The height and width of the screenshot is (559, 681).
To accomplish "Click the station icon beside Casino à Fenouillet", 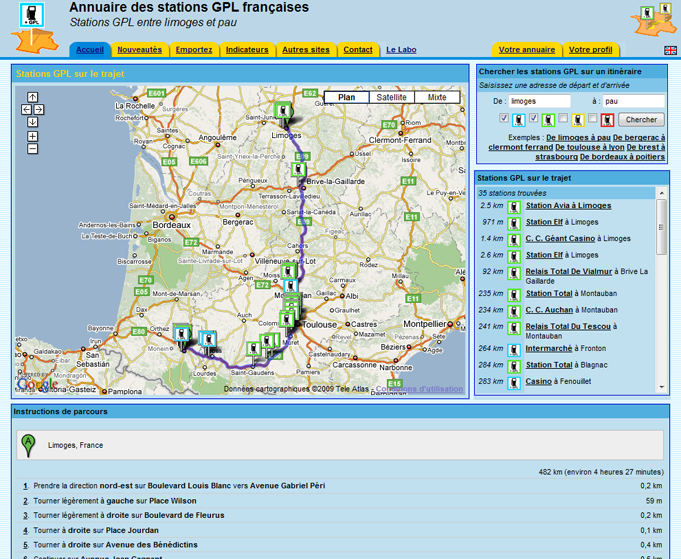I will 514,383.
